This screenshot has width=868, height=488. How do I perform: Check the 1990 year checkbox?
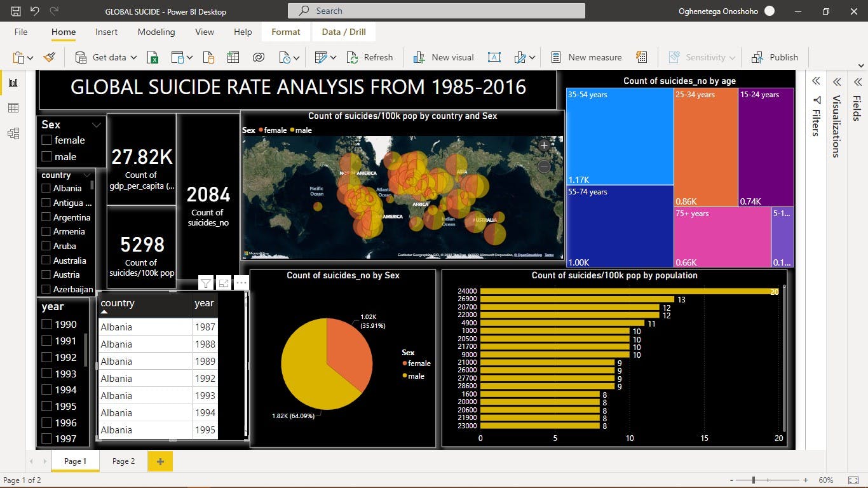point(46,324)
